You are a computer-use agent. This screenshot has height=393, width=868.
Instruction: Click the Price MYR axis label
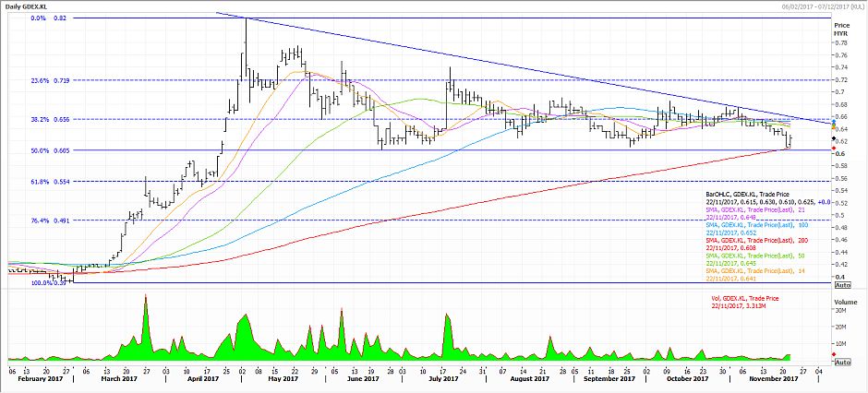(841, 30)
